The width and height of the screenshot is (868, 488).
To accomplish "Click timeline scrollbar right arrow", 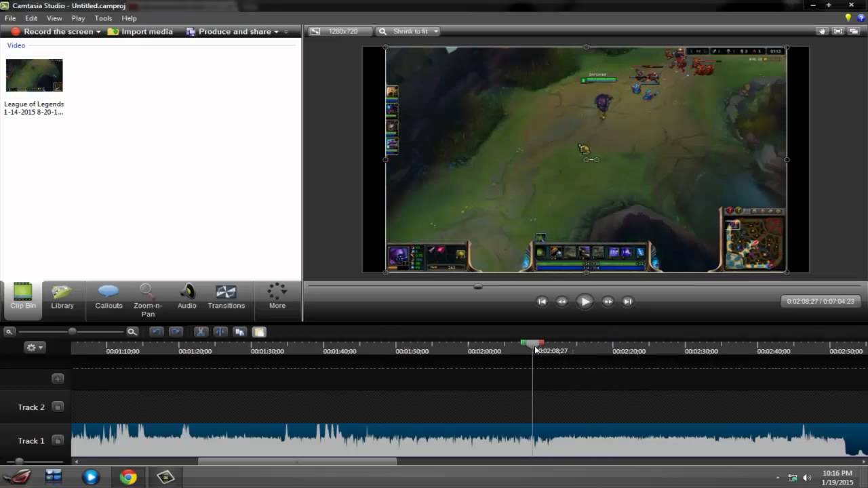I will (863, 462).
